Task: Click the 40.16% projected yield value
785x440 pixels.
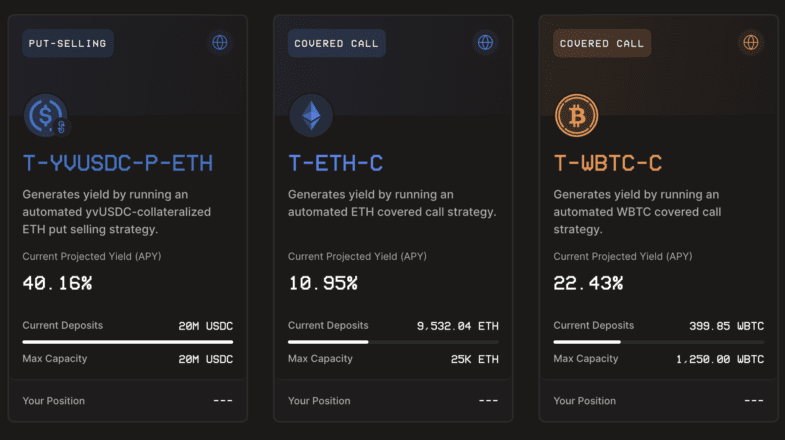Action: pyautogui.click(x=58, y=283)
